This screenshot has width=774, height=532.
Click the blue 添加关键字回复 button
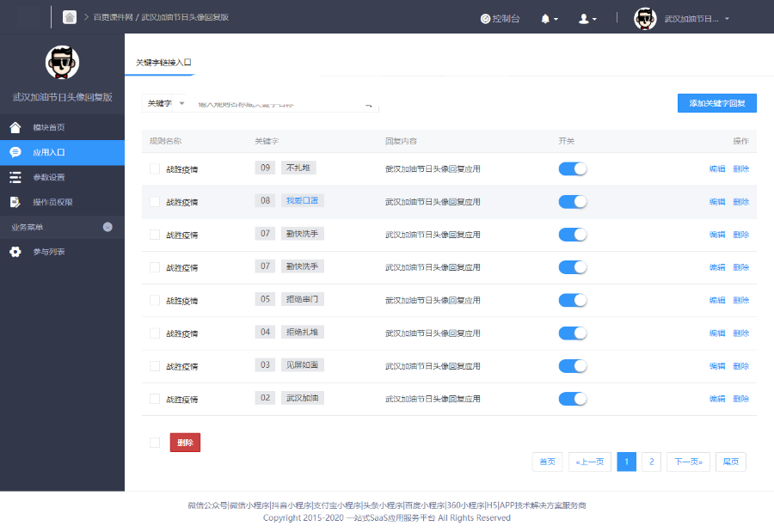716,103
